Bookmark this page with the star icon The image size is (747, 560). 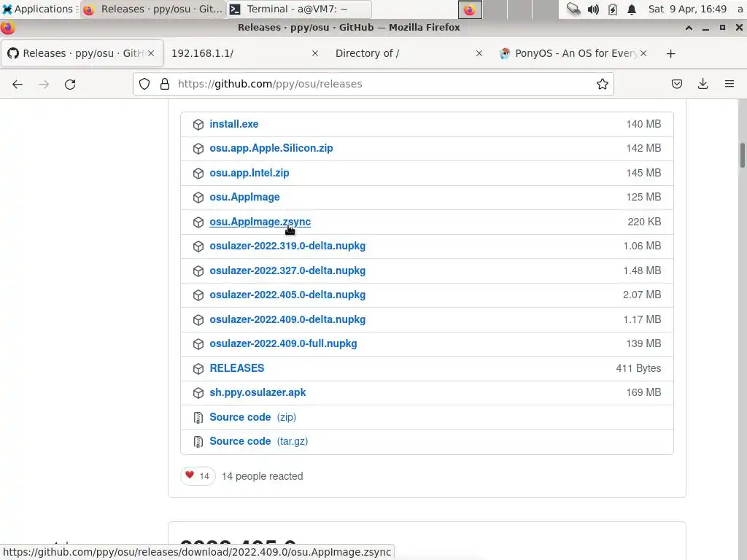pos(602,84)
